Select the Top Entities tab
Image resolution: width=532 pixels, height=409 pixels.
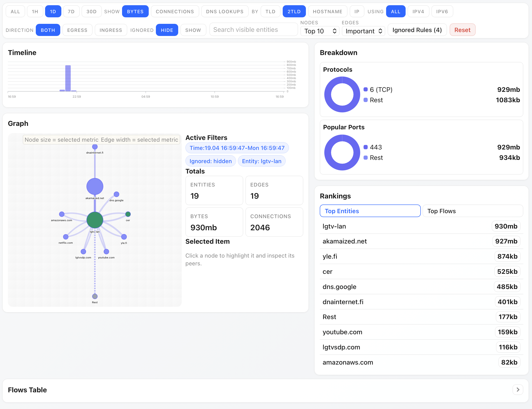(x=370, y=211)
